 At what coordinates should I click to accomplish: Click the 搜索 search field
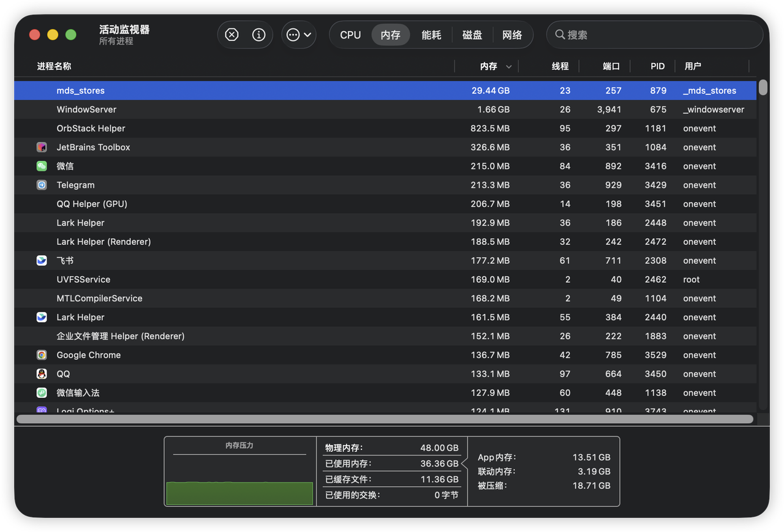click(655, 35)
